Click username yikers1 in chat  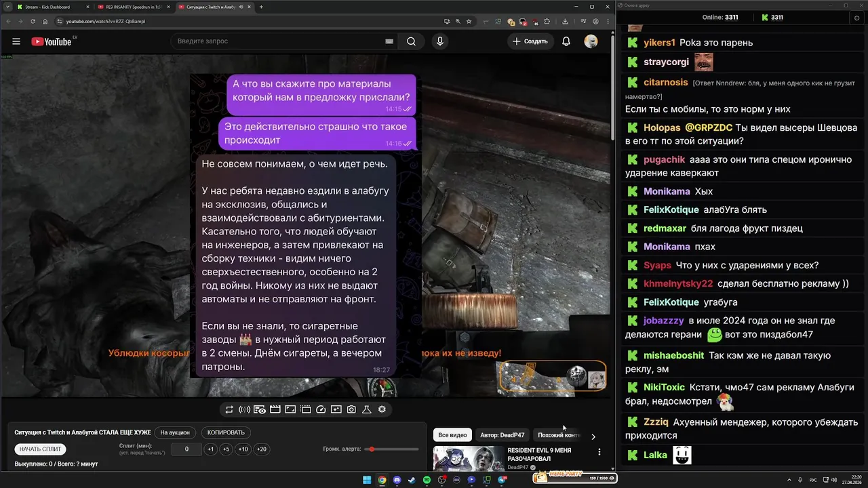click(x=659, y=43)
